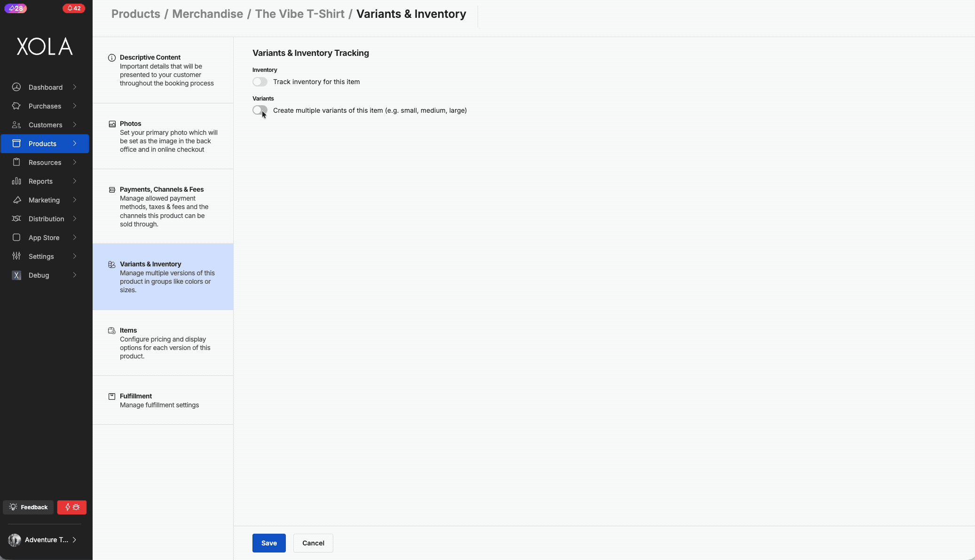Image resolution: width=975 pixels, height=560 pixels.
Task: Enable Track inventory for this item toggle
Action: [x=260, y=82]
